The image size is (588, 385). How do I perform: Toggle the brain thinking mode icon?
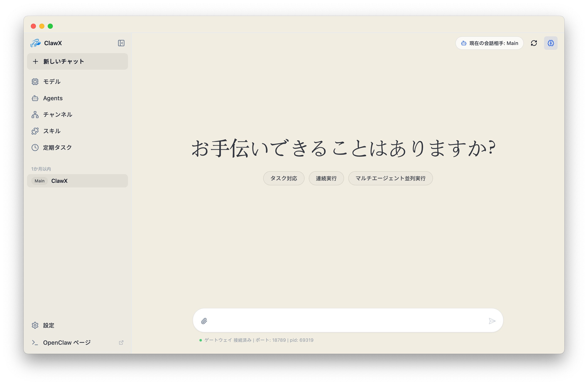tap(550, 43)
